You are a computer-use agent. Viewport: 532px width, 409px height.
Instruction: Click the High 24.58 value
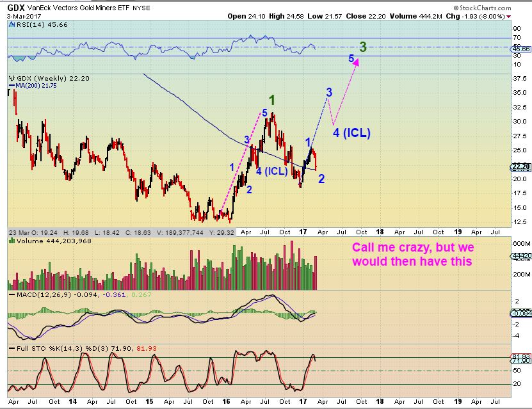(286, 16)
